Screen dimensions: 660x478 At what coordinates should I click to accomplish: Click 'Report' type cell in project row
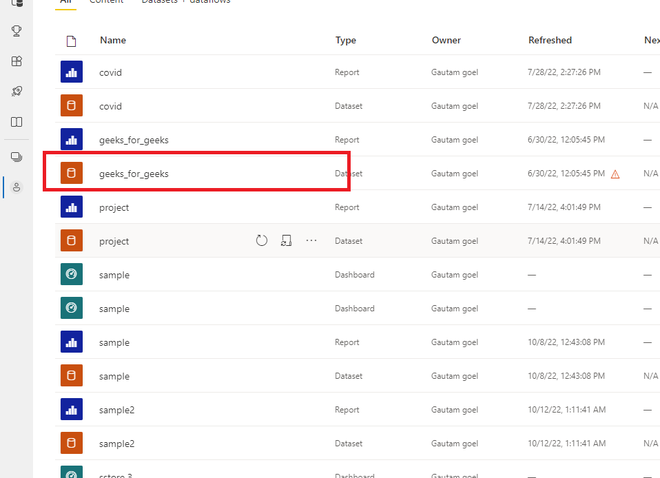[x=347, y=207]
